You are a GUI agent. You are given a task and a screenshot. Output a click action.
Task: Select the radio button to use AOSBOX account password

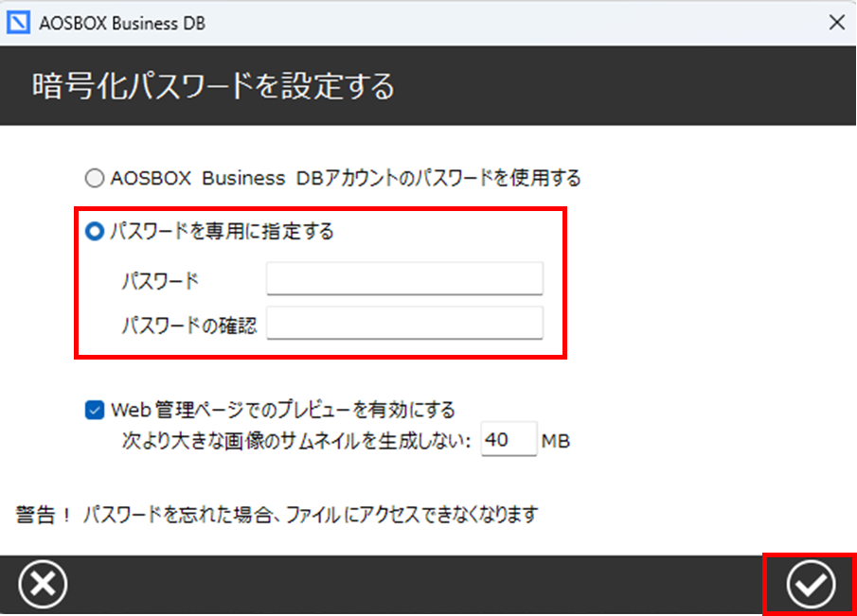tap(95, 178)
